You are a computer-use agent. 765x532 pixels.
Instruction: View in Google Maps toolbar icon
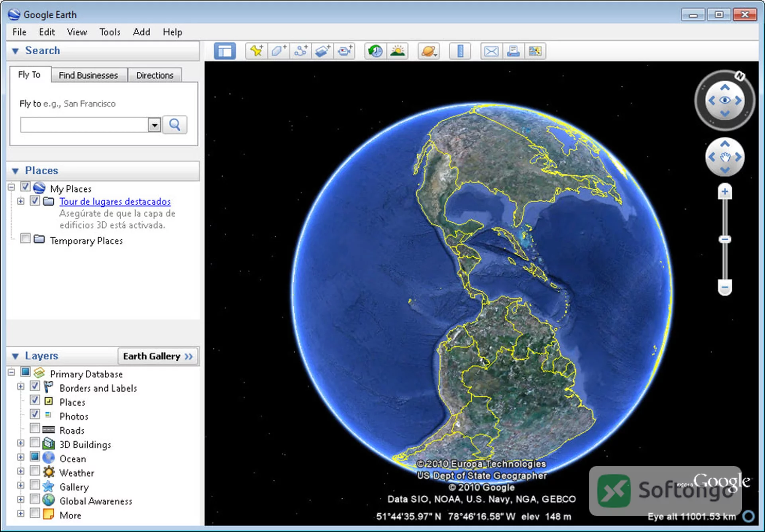tap(535, 51)
